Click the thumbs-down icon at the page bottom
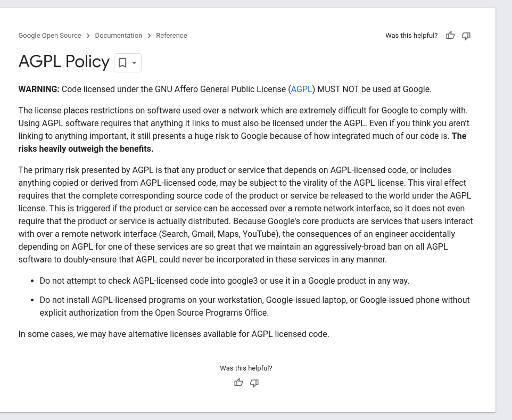 [x=254, y=383]
